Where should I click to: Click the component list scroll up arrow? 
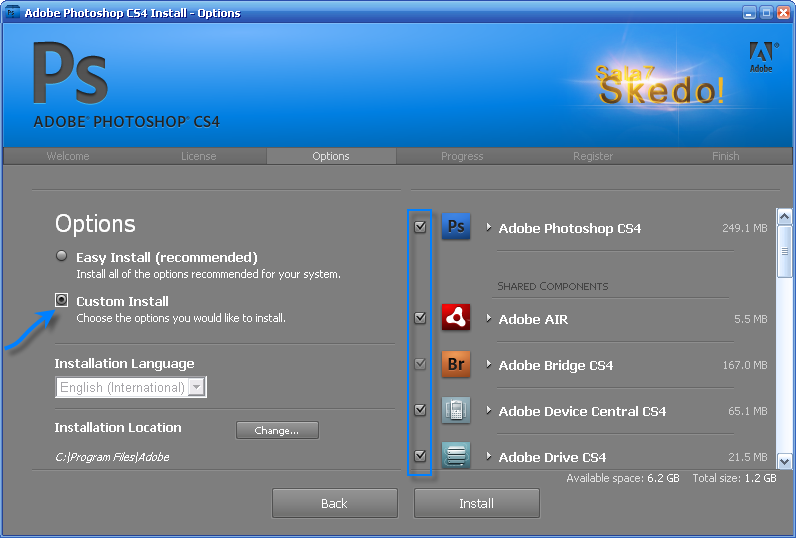tap(784, 217)
